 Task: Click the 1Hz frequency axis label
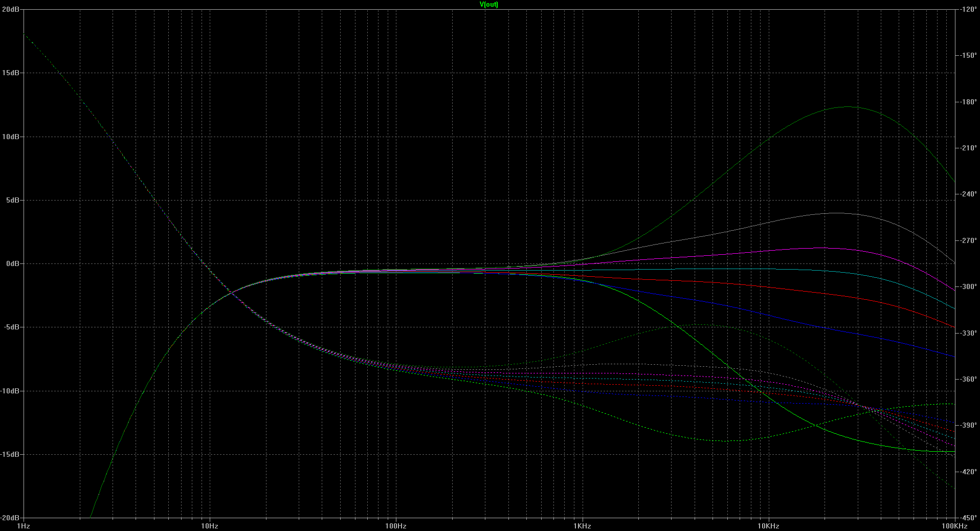click(24, 526)
